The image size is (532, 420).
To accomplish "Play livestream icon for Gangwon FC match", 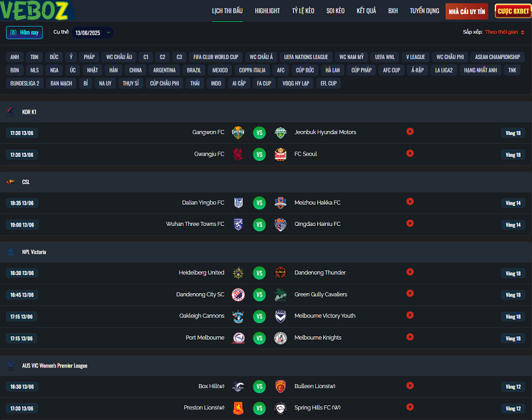I will 410,132.
